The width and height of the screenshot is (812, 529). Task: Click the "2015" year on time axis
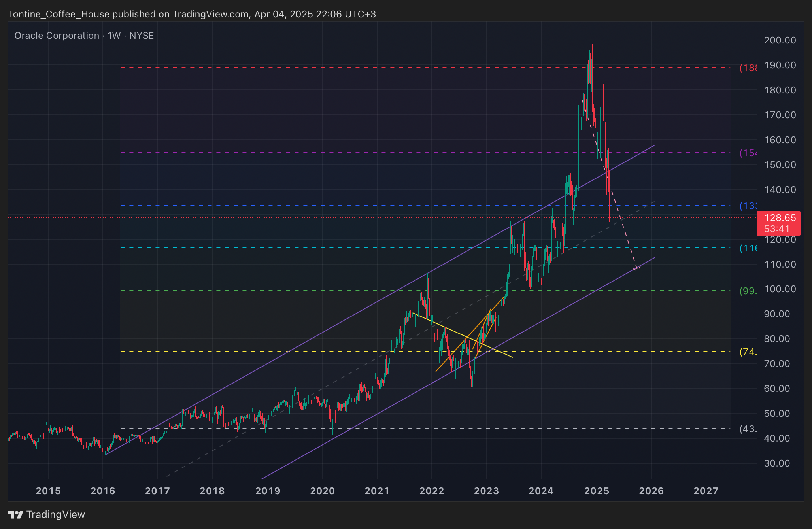tap(48, 491)
